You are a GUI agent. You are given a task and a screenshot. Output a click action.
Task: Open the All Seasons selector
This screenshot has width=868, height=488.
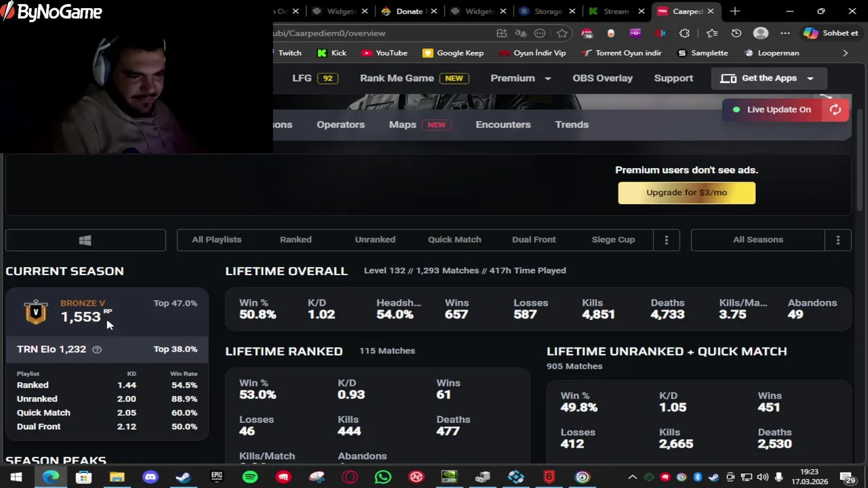tap(758, 240)
